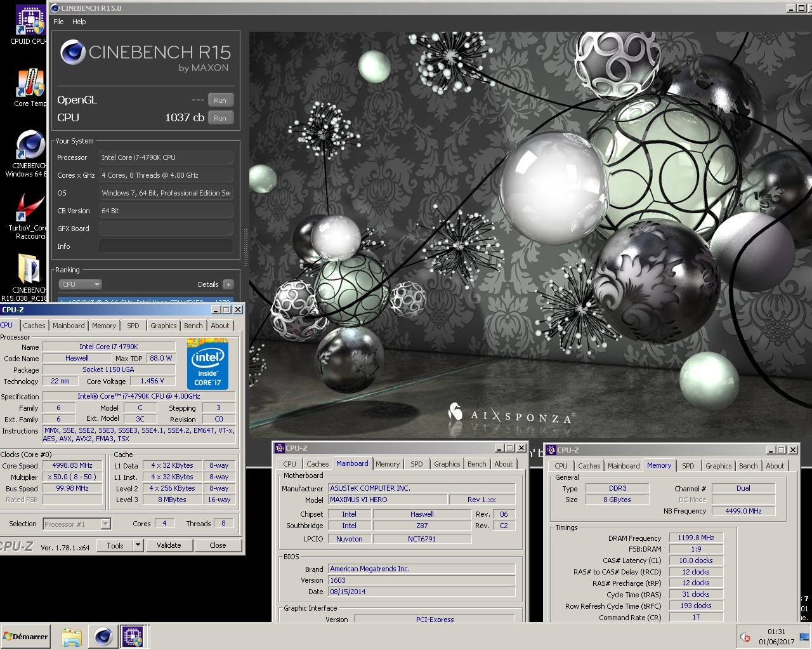This screenshot has width=812, height=650.
Task: Click the Info input field in Cinebench
Action: [166, 246]
